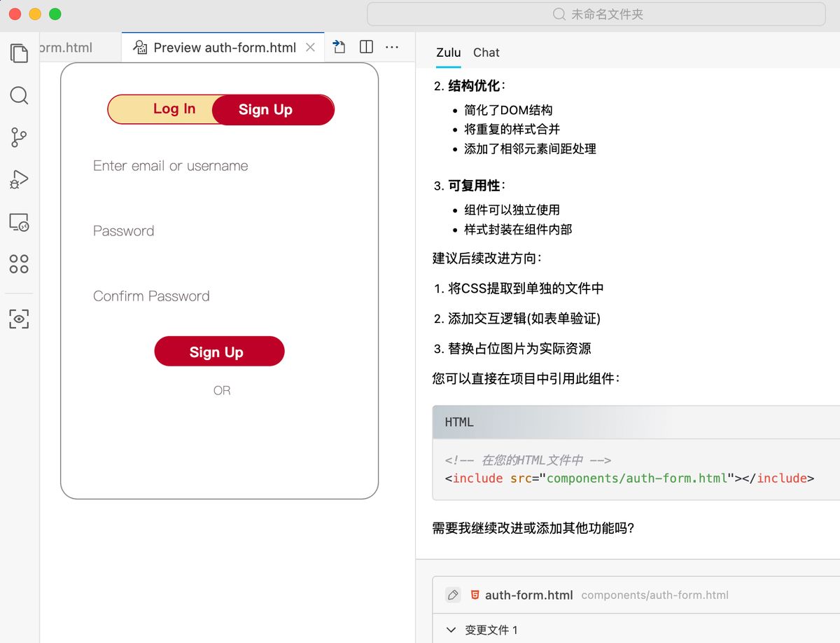This screenshot has width=840, height=643.
Task: Click the Sign Up submit button
Action: point(219,352)
